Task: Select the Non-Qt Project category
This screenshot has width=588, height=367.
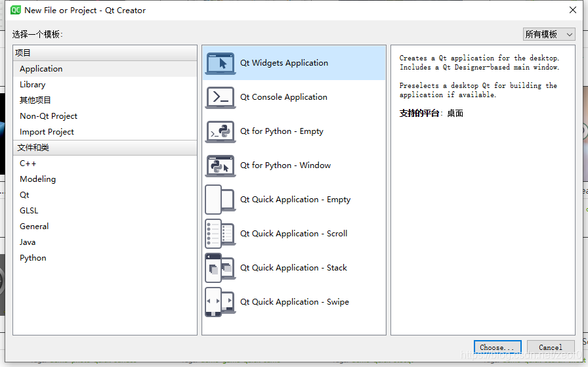Action: click(x=105, y=116)
